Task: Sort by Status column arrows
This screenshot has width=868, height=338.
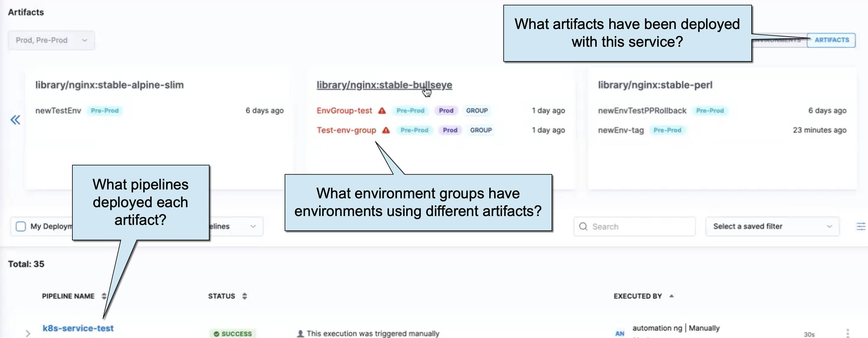Action: (245, 296)
